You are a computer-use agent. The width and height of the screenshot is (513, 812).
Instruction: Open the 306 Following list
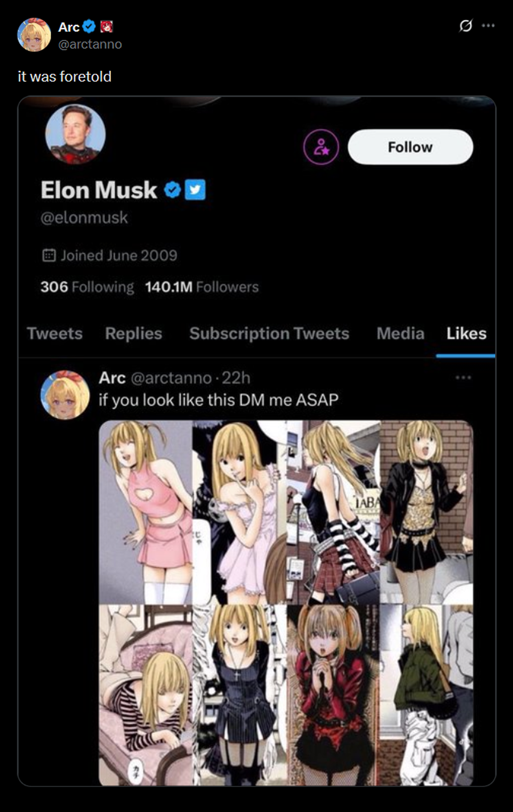pyautogui.click(x=87, y=287)
